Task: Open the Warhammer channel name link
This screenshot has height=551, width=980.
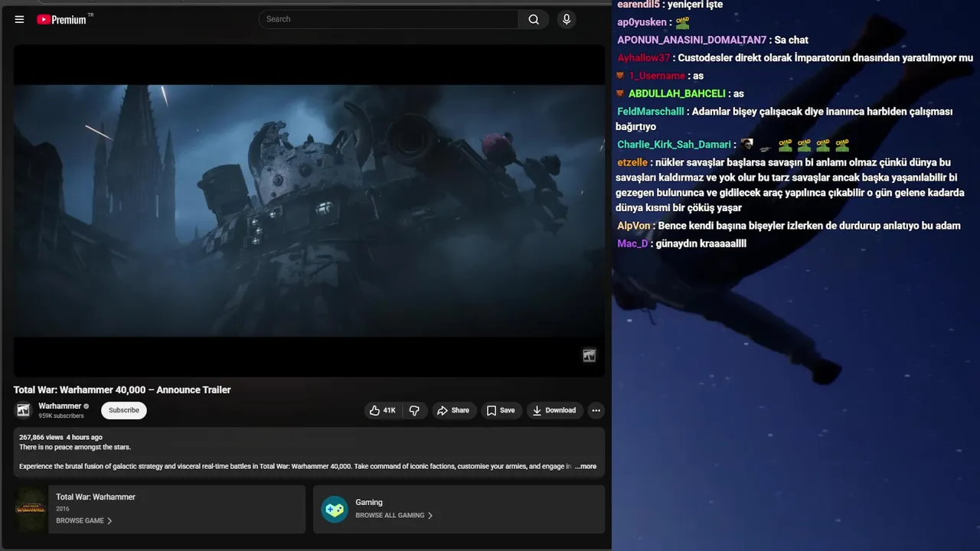Action: pyautogui.click(x=60, y=406)
